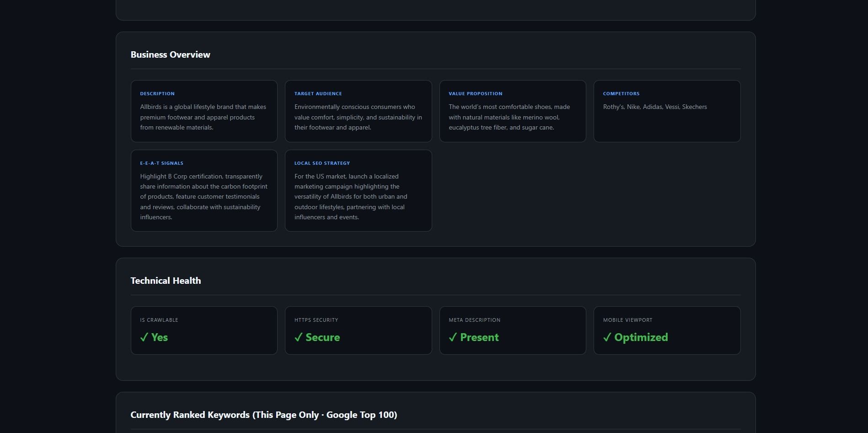Image resolution: width=868 pixels, height=433 pixels.
Task: Click the Technical Health section heading
Action: point(166,281)
